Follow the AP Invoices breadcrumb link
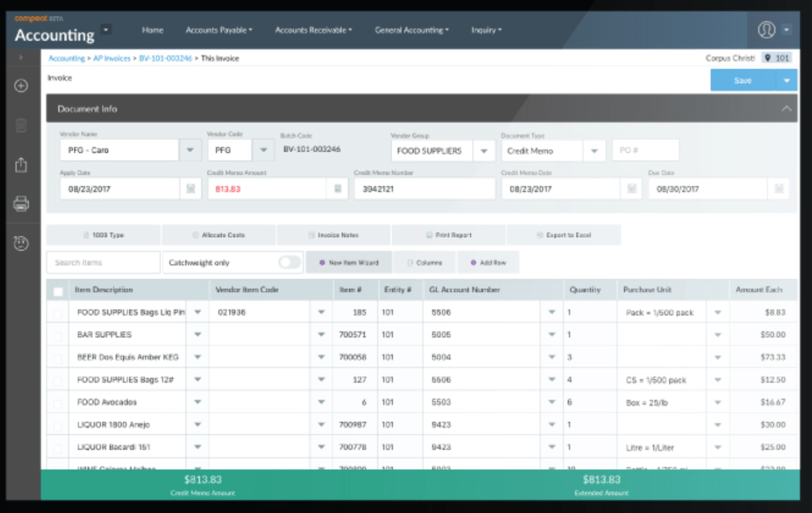The width and height of the screenshot is (812, 513). pos(112,59)
